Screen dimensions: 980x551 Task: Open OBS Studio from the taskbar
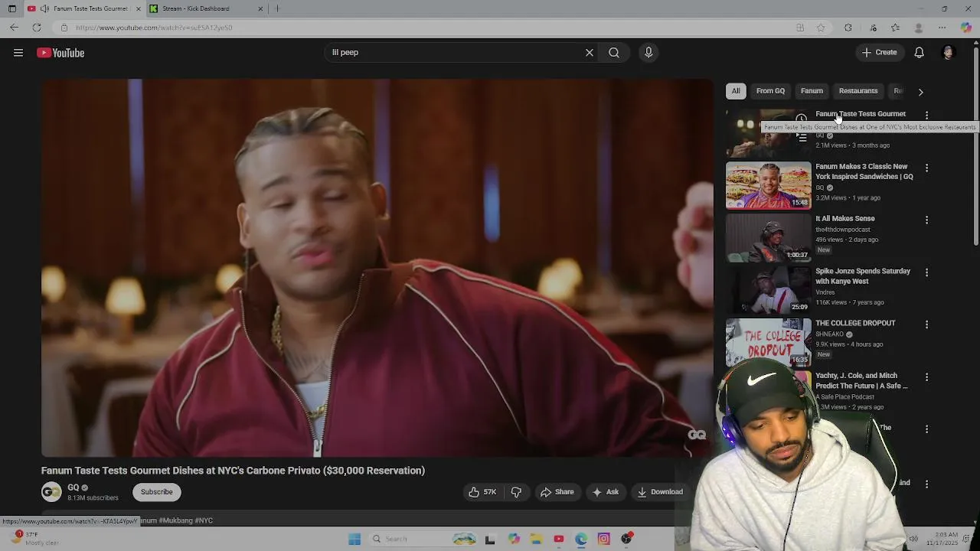(x=627, y=539)
